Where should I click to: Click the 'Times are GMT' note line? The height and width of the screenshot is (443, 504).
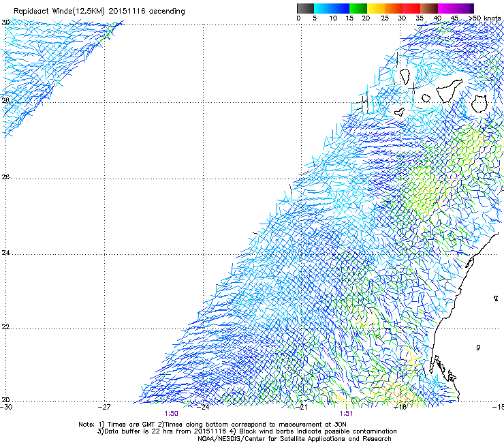pyautogui.click(x=212, y=425)
